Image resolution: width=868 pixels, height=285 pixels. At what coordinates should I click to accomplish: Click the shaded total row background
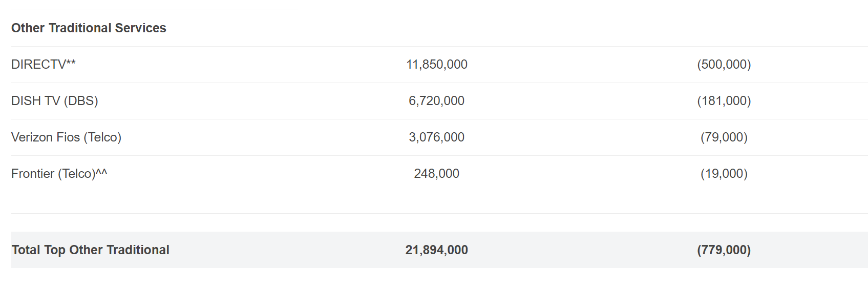click(439, 250)
